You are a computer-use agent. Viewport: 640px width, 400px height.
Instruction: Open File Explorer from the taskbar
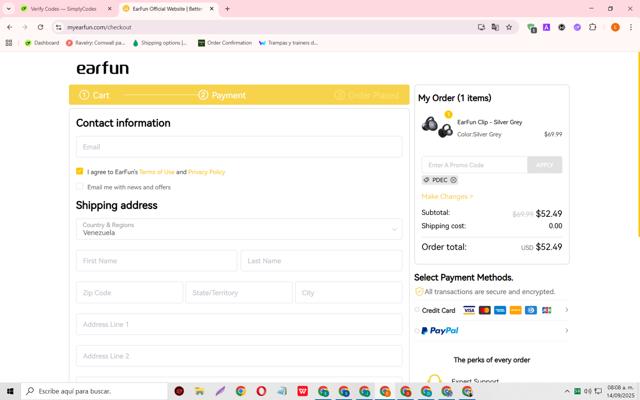(200, 391)
